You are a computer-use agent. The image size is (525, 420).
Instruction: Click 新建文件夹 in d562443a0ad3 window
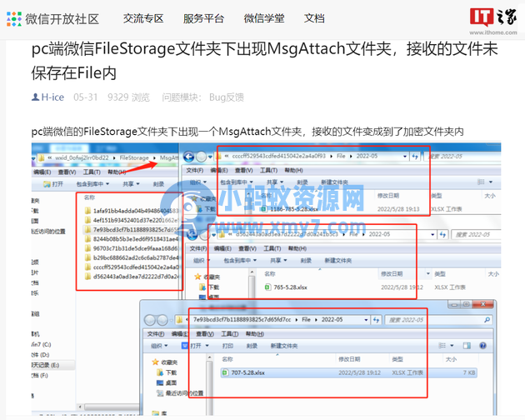[338, 261]
